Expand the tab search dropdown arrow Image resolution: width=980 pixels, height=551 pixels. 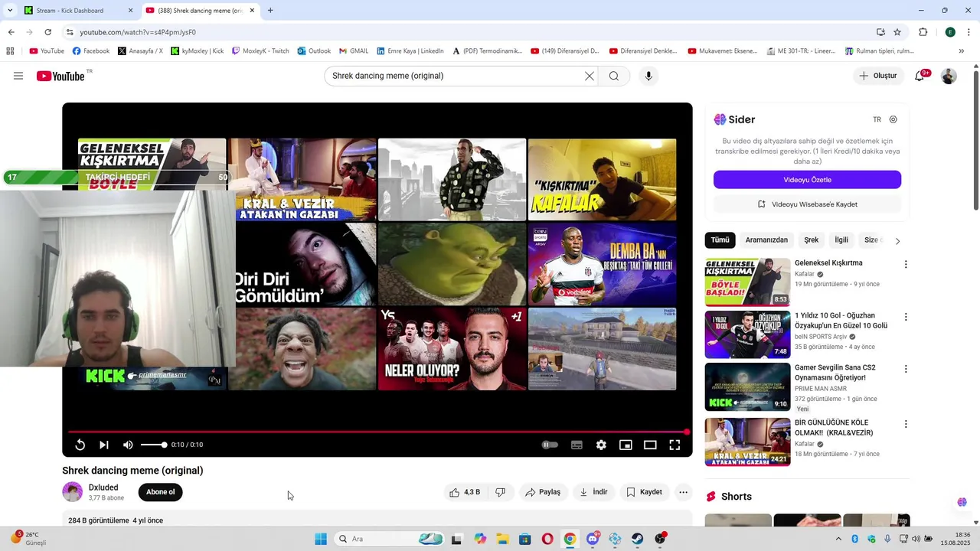10,11
